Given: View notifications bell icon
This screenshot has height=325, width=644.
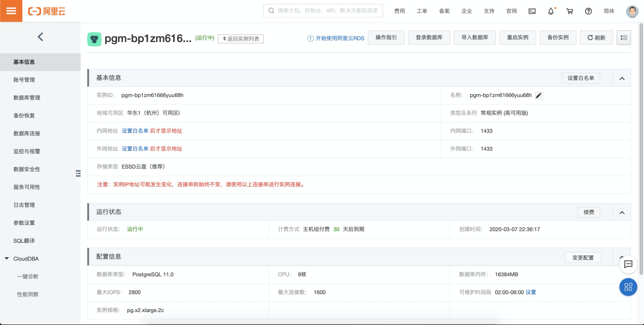Looking at the screenshot, I should pos(551,11).
